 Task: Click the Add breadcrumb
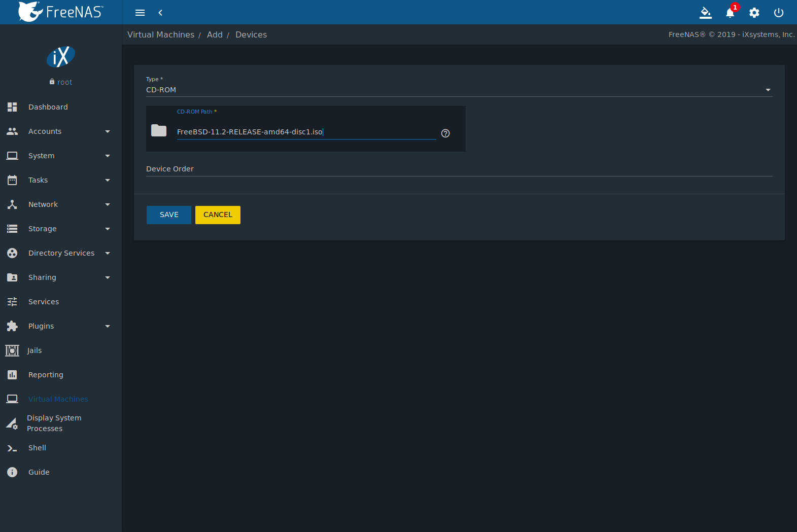(x=215, y=34)
